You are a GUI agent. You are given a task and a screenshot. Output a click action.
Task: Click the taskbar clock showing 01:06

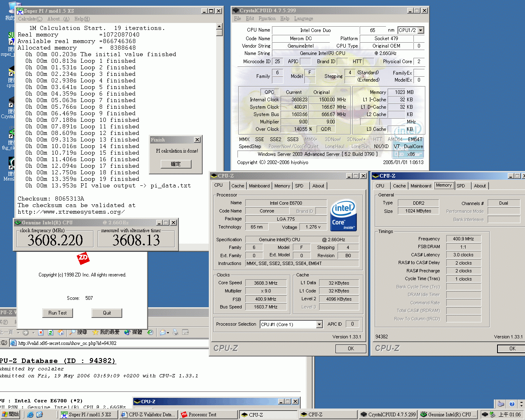click(510, 415)
